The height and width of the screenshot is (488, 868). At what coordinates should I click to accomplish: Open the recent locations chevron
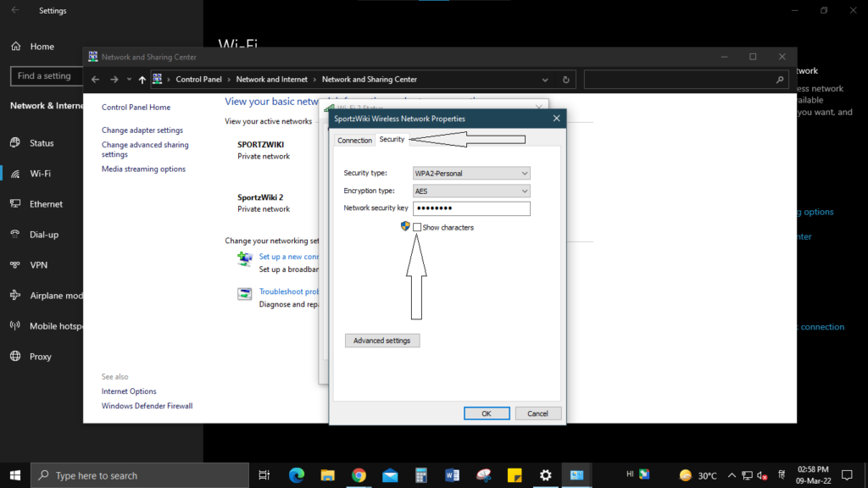tap(129, 80)
